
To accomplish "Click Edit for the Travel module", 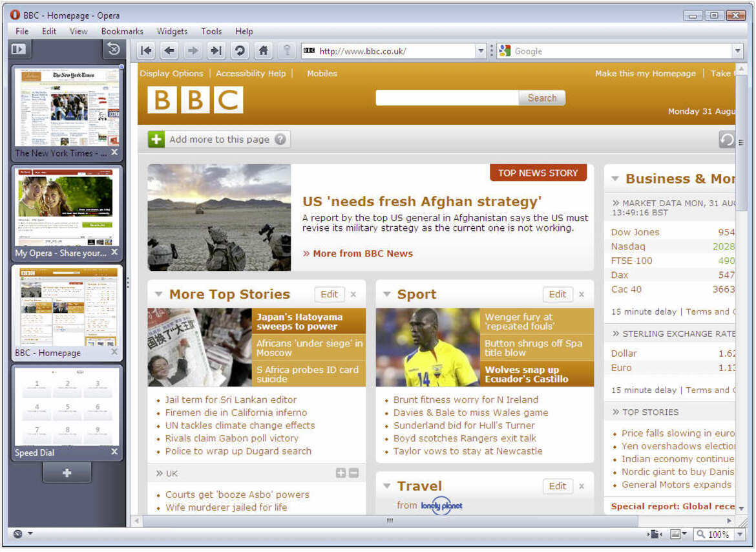I will (558, 487).
